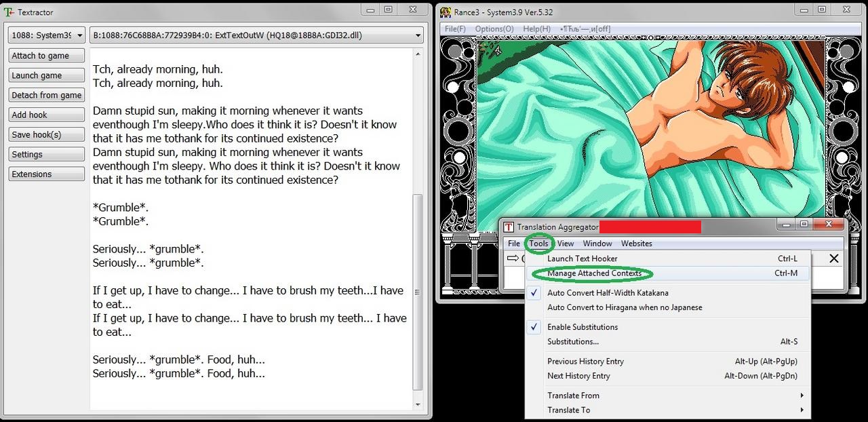
Task: Click the Textractor title bar icon
Action: click(9, 12)
